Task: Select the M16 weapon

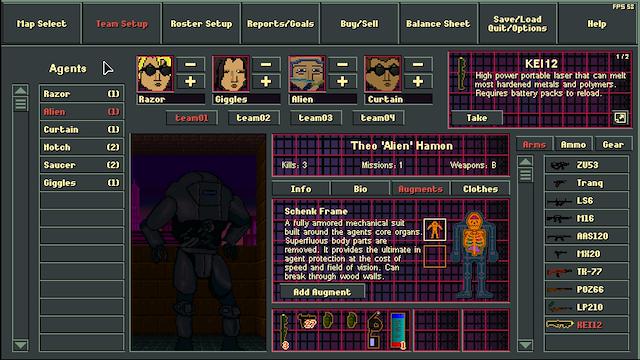Action: (587, 218)
